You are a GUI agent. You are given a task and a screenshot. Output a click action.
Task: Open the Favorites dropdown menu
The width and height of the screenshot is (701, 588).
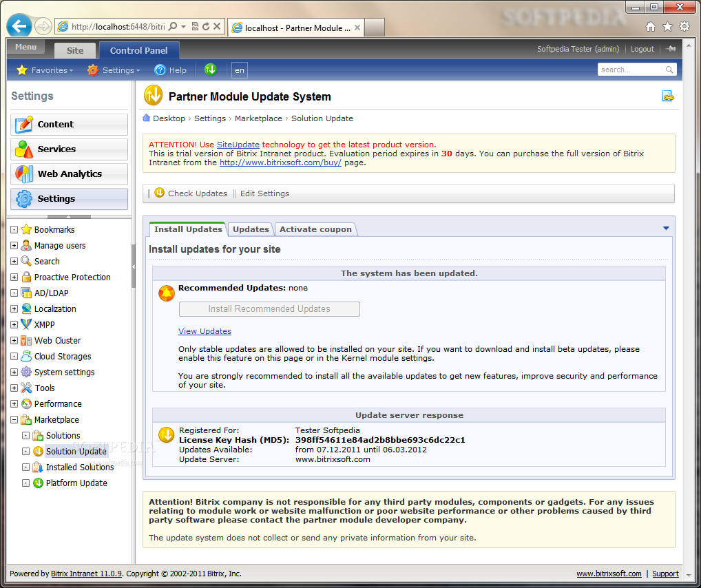tap(45, 70)
